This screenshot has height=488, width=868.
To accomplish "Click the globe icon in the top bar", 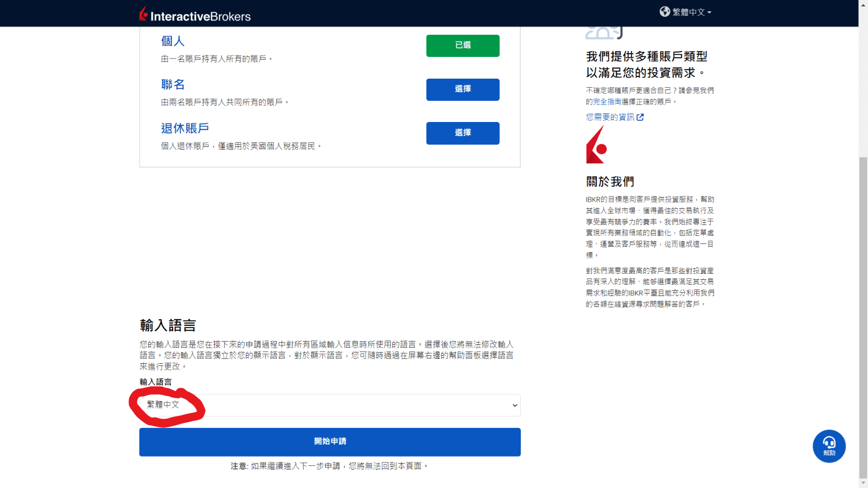I will point(665,11).
